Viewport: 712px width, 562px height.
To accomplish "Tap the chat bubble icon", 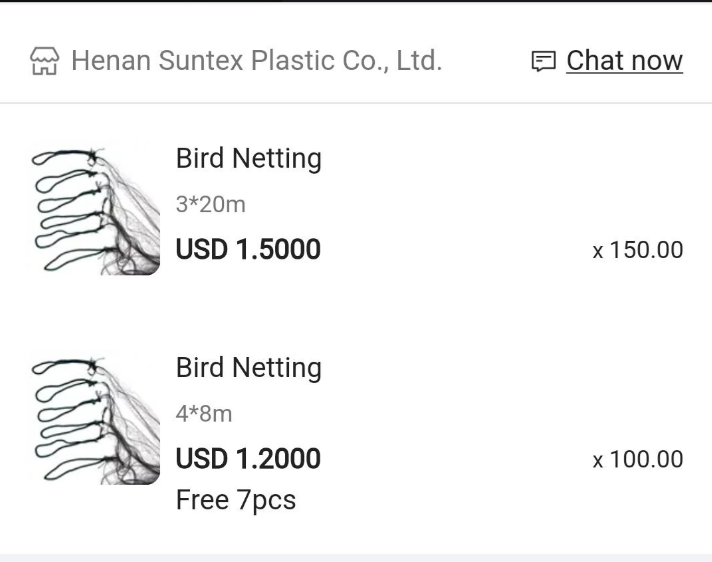I will click(x=543, y=61).
